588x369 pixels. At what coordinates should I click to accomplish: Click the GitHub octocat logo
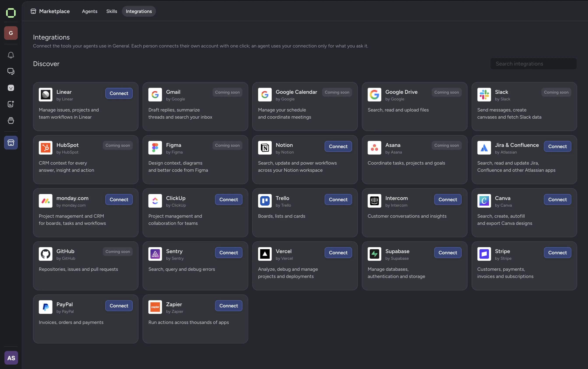point(46,254)
